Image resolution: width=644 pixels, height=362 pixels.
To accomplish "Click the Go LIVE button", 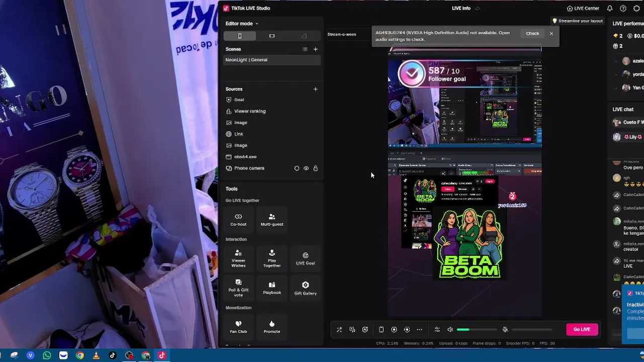I will coord(582,329).
